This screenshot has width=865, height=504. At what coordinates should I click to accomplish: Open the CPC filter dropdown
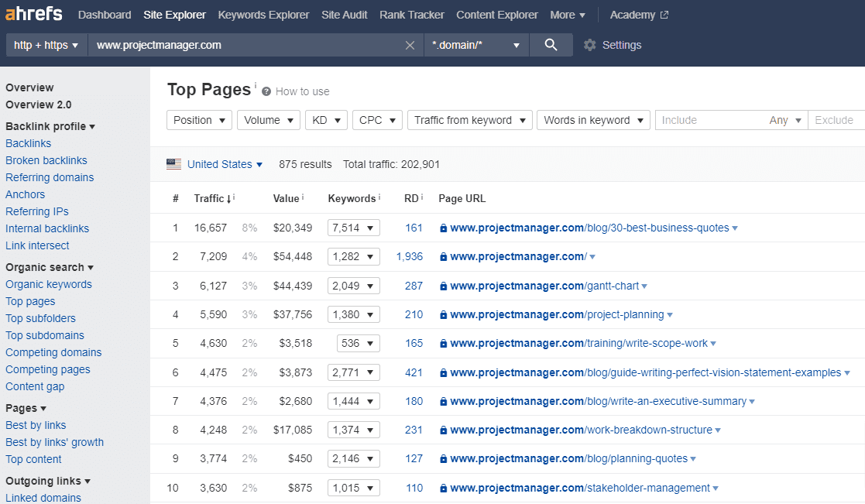click(377, 120)
